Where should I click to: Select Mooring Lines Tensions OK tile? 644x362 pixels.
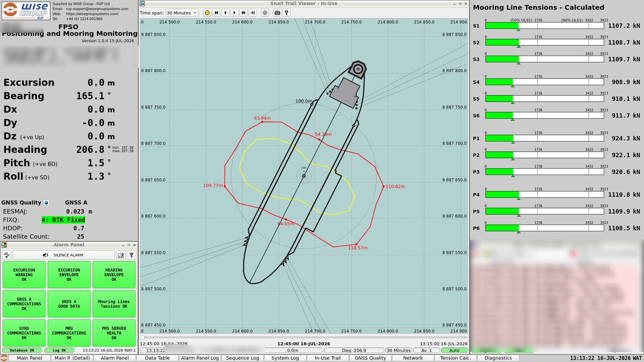(x=114, y=304)
